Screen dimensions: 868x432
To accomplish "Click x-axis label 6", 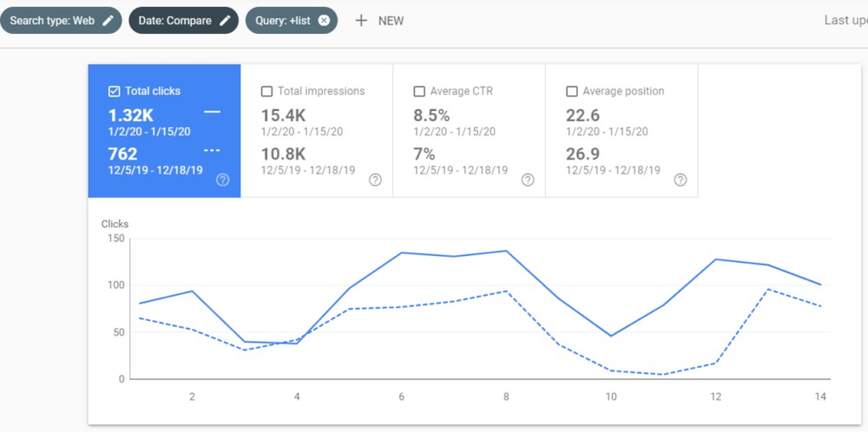I will (401, 396).
